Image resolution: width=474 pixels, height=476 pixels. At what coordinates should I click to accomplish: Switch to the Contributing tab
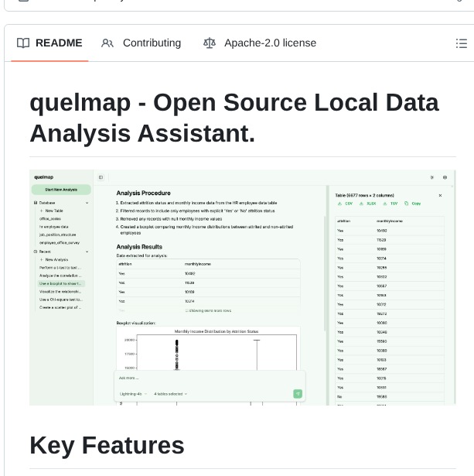[141, 43]
